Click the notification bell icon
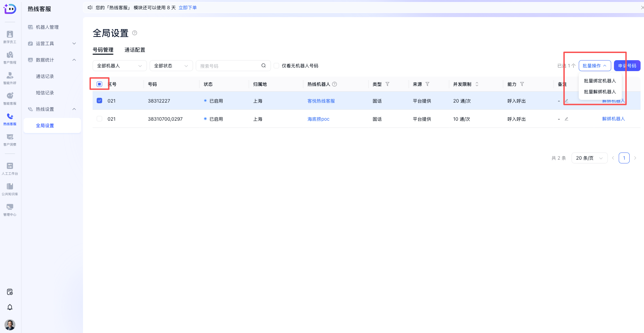Screen dimensions: 644x333 pyautogui.click(x=10, y=307)
